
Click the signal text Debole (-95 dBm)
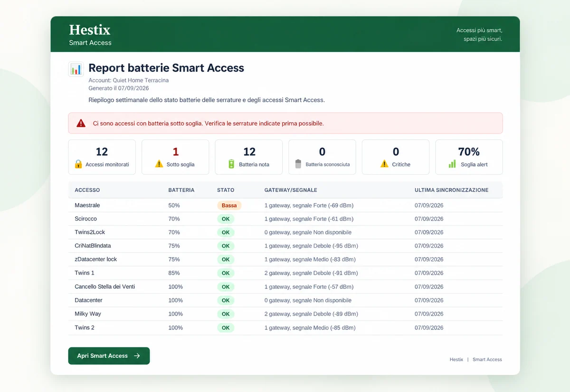(x=336, y=246)
